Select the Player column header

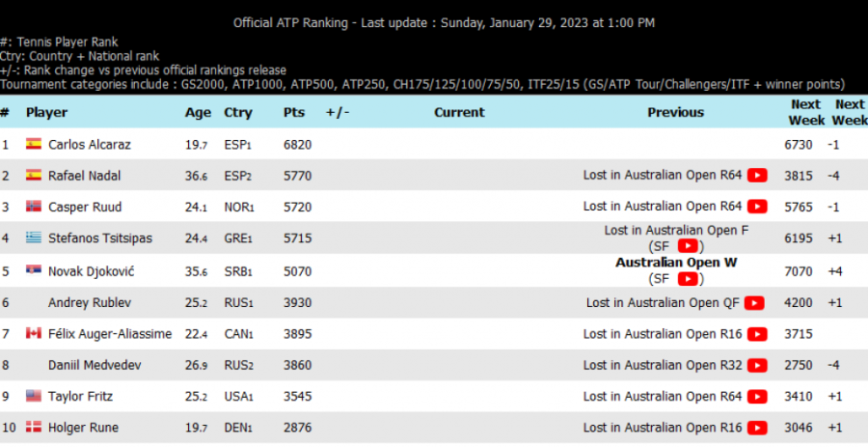point(46,112)
